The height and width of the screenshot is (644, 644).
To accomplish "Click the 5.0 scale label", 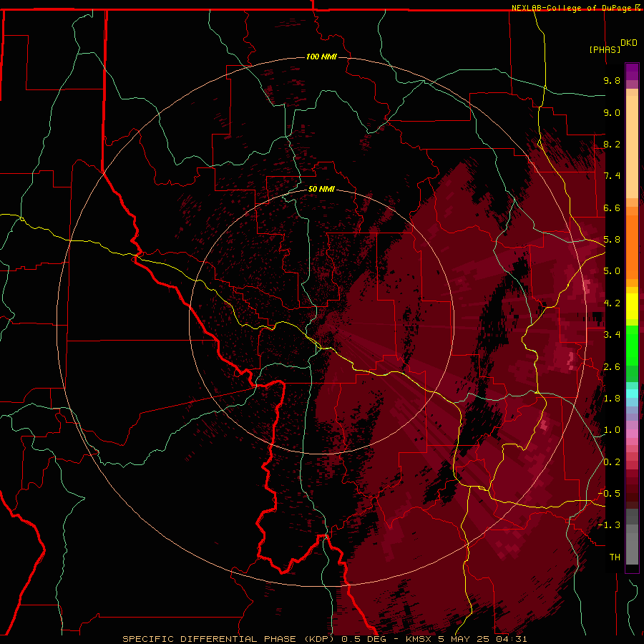I will [x=612, y=271].
